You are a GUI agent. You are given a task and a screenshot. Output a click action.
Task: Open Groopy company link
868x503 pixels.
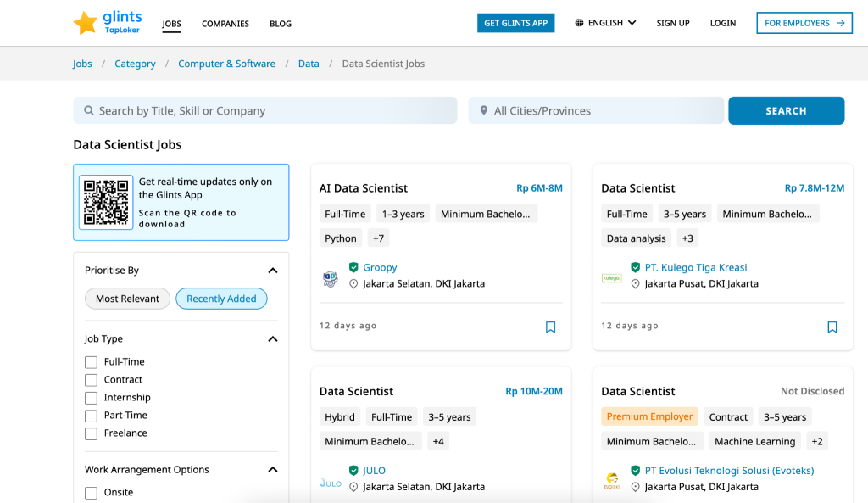[380, 267]
